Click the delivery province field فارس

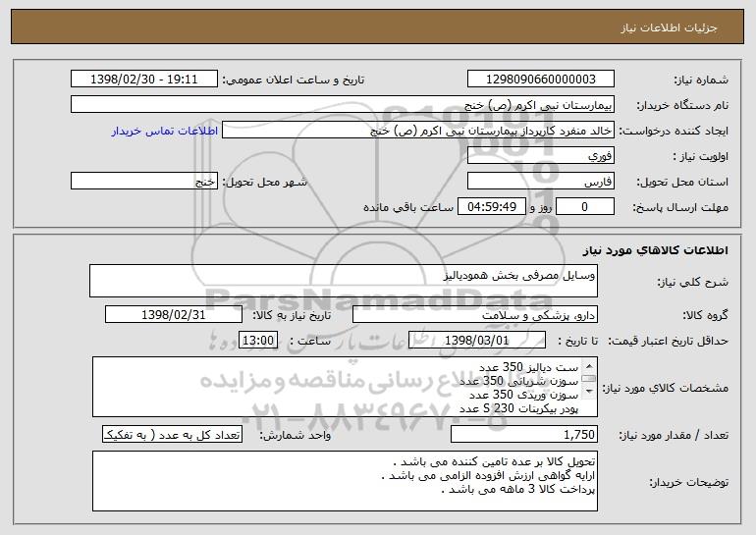[540, 182]
